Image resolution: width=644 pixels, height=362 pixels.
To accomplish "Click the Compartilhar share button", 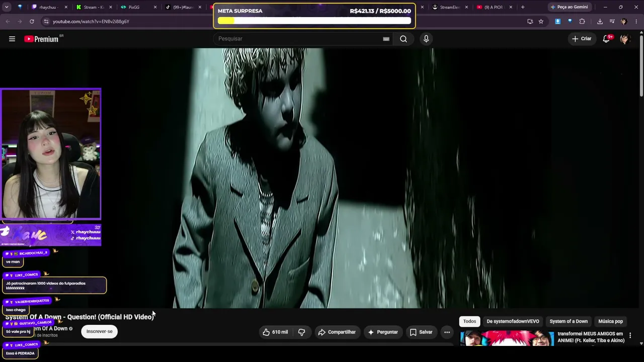I will pyautogui.click(x=337, y=332).
